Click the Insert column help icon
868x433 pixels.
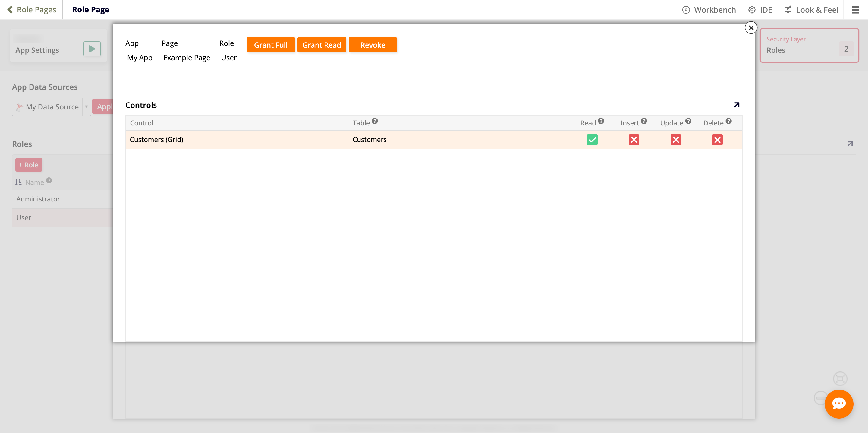click(643, 121)
